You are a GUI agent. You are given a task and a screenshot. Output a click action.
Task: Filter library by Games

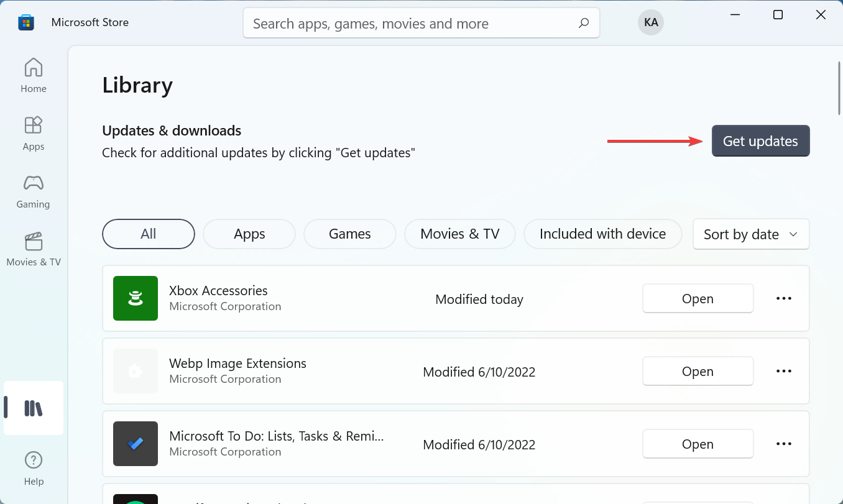coord(349,234)
